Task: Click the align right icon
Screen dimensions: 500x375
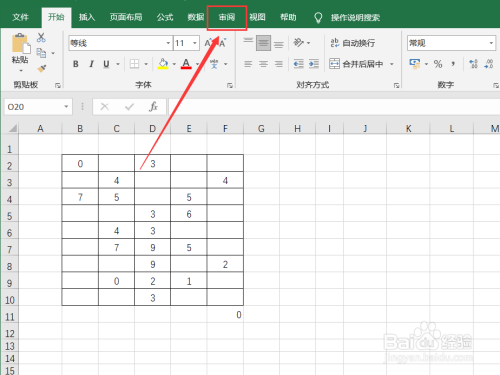Action: tap(279, 64)
